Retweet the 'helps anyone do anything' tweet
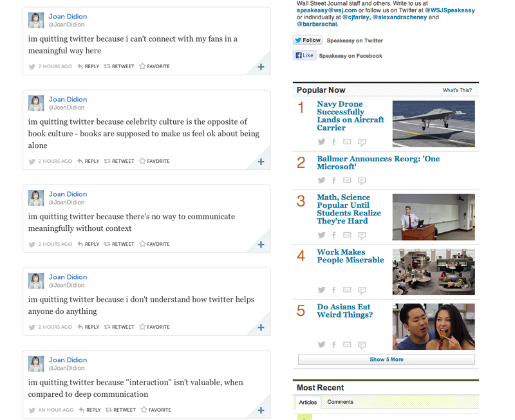515x420 pixels. 119,327
